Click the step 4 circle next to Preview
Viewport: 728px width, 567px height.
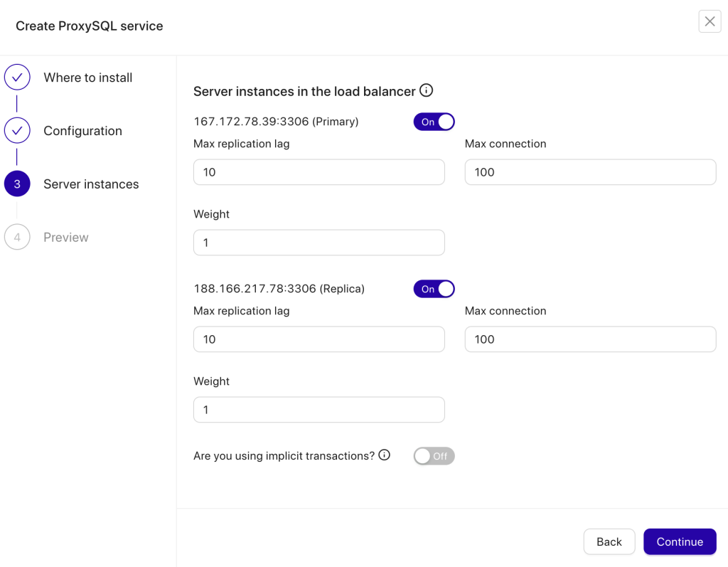pyautogui.click(x=17, y=237)
